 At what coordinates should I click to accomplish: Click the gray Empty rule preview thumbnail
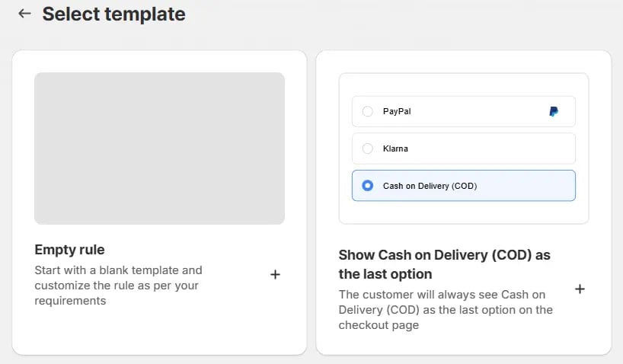click(159, 148)
